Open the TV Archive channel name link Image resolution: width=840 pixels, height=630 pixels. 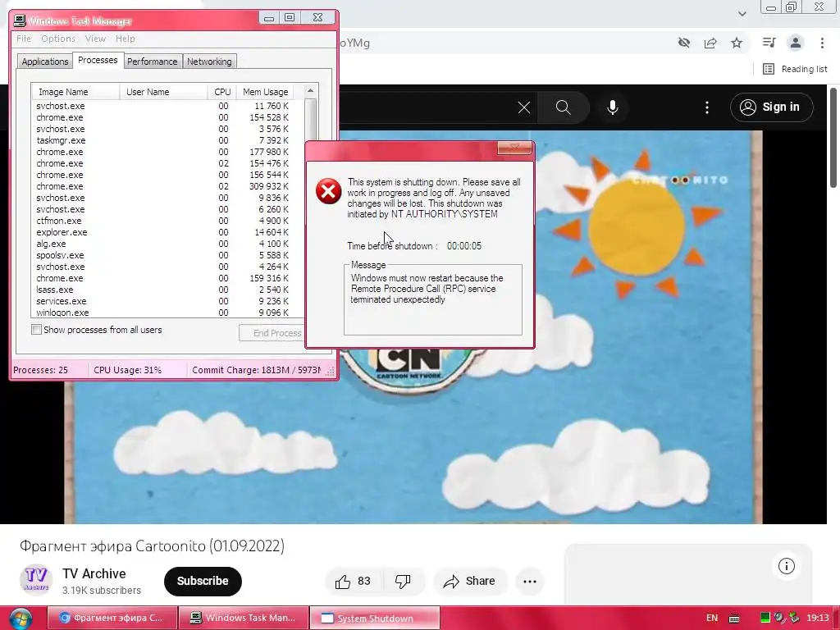coord(94,573)
